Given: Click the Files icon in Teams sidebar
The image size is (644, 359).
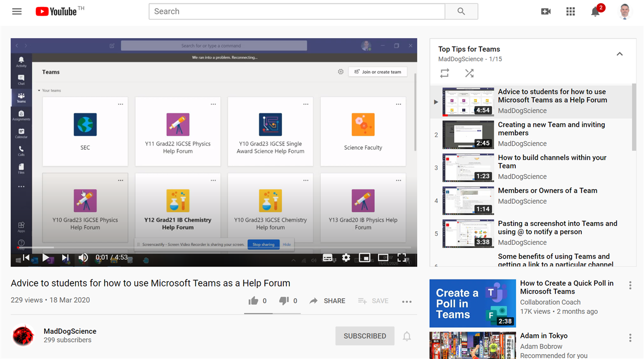Looking at the screenshot, I should pyautogui.click(x=21, y=168).
